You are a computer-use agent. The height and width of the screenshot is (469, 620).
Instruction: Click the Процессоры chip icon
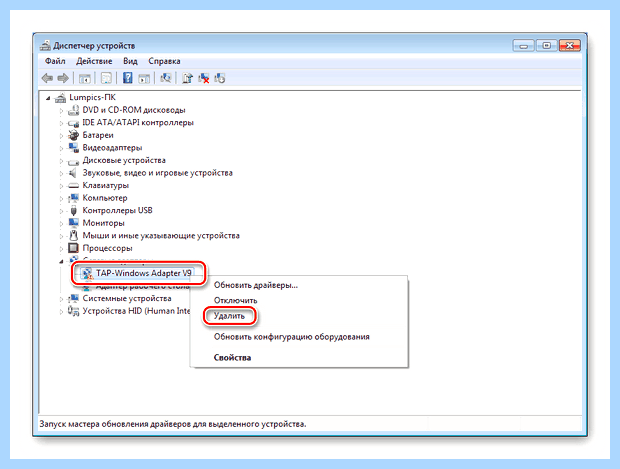(x=74, y=248)
